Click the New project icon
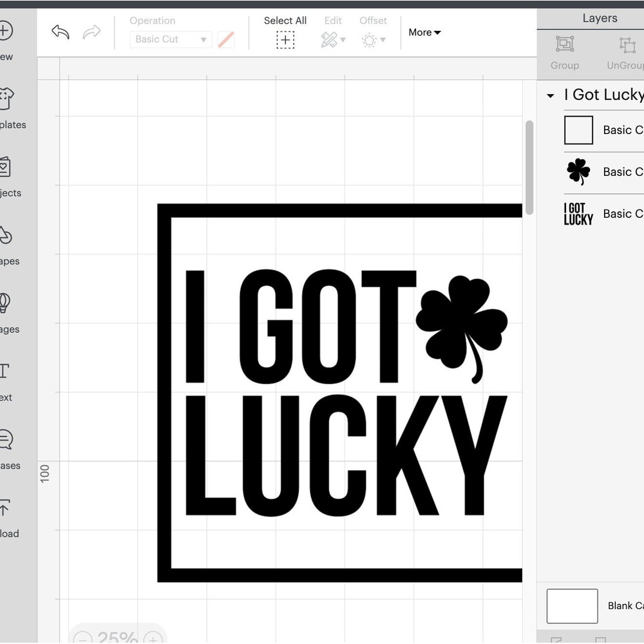 click(6, 30)
